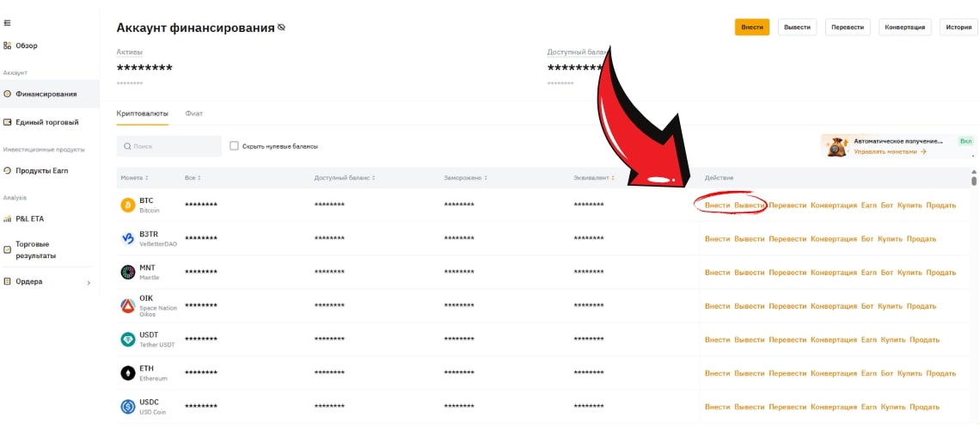Click Продать in the MNT row
980x430 pixels.
(x=940, y=273)
